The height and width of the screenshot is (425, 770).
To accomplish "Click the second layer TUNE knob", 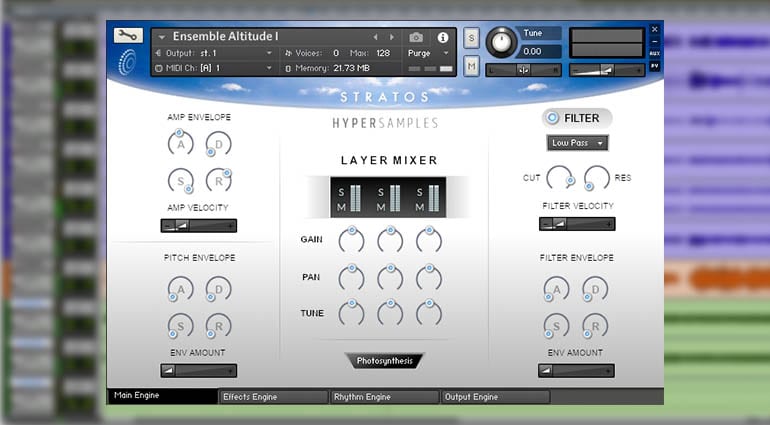I will [390, 313].
